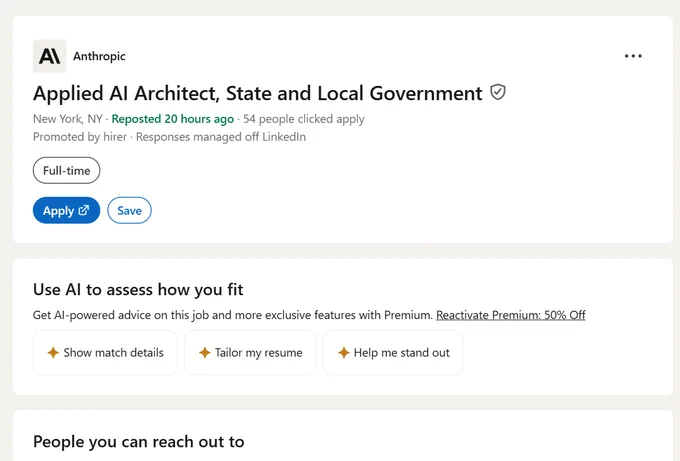Viewport: 680px width, 461px height.
Task: Click the sparkle icon on Tailor my resume
Action: (205, 353)
